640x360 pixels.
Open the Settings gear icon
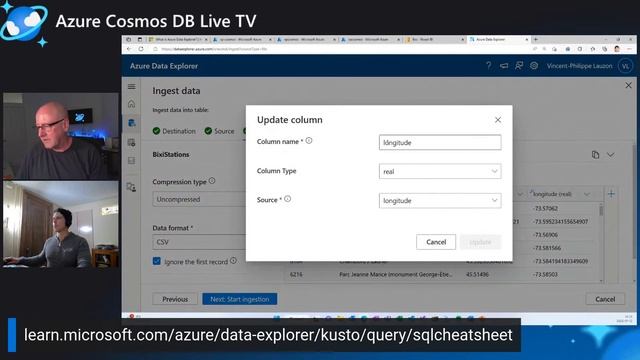click(x=534, y=65)
